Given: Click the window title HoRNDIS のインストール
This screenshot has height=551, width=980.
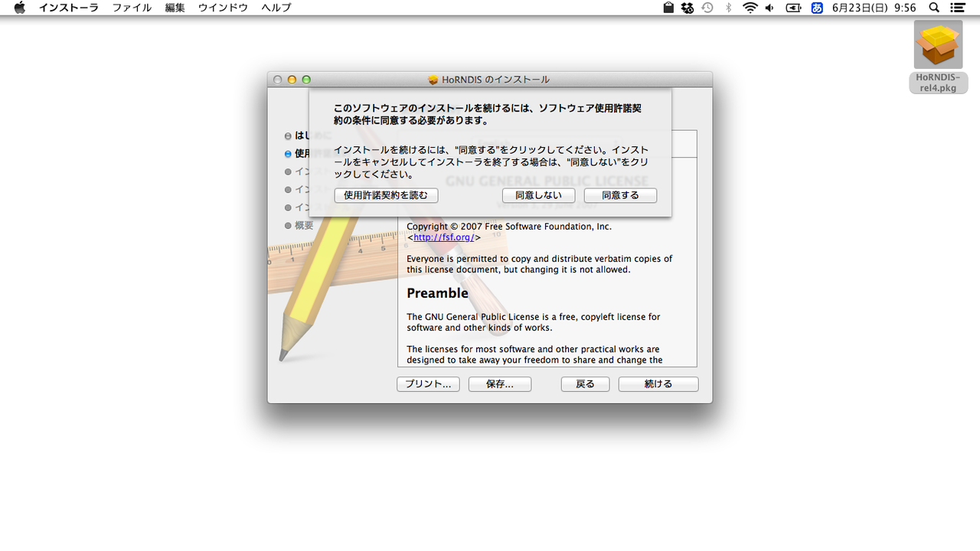Looking at the screenshot, I should click(495, 80).
